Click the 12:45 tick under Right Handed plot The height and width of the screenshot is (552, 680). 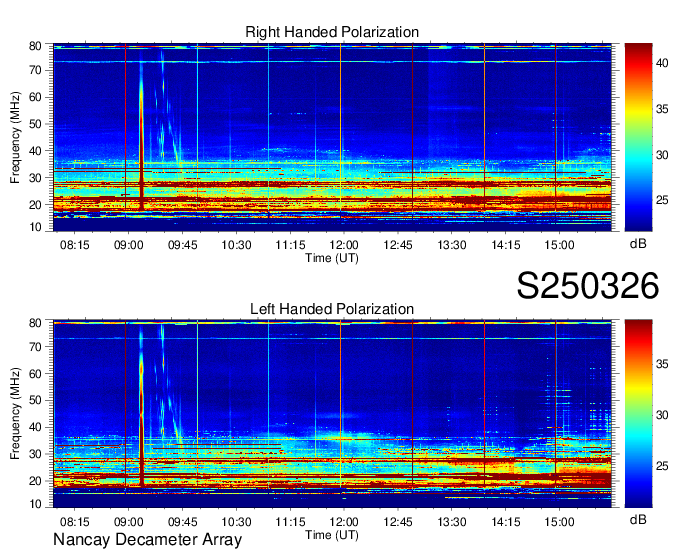398,245
